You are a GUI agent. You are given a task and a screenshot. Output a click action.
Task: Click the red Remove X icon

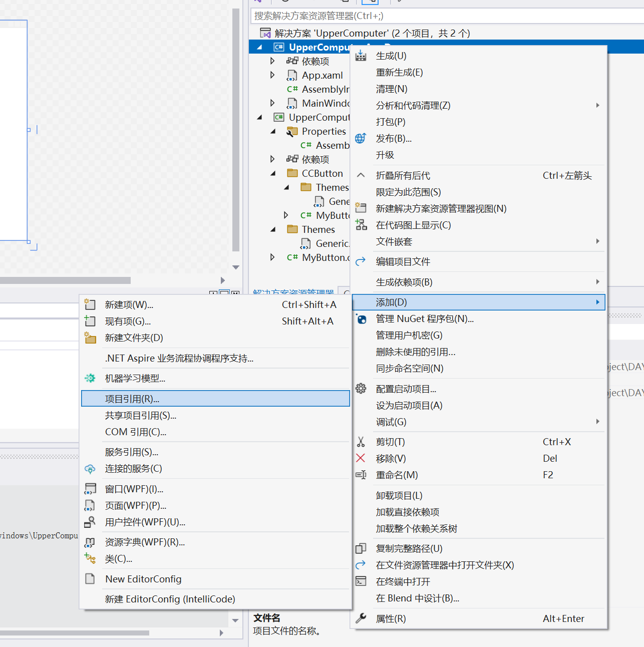pyautogui.click(x=361, y=458)
